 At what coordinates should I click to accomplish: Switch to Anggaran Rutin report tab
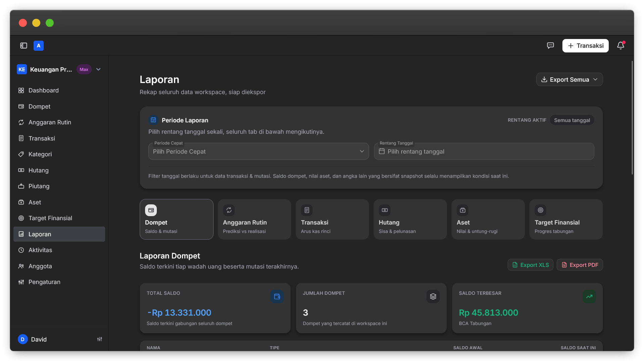coord(255,219)
